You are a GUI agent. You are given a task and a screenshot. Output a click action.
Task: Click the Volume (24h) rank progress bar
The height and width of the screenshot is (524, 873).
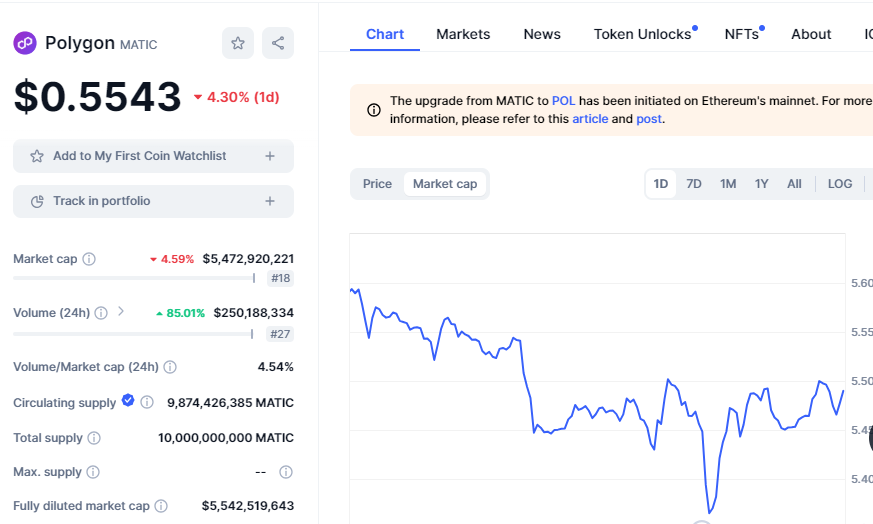click(x=133, y=334)
